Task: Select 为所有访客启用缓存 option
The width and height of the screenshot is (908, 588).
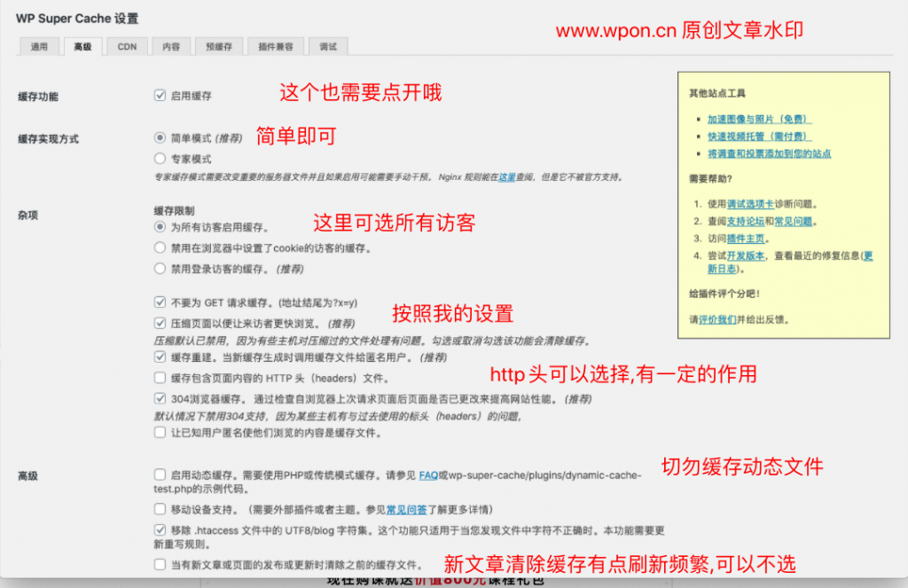Action: pos(160,228)
